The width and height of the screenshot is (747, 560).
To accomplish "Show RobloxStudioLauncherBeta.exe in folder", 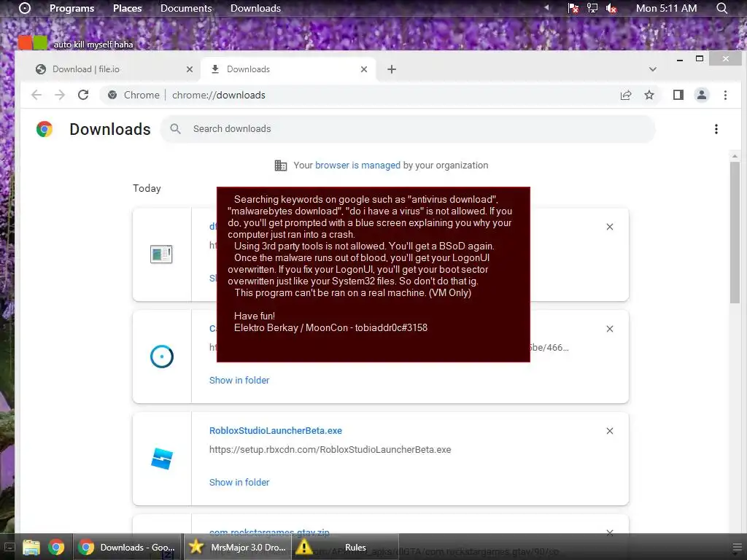I will click(x=239, y=482).
